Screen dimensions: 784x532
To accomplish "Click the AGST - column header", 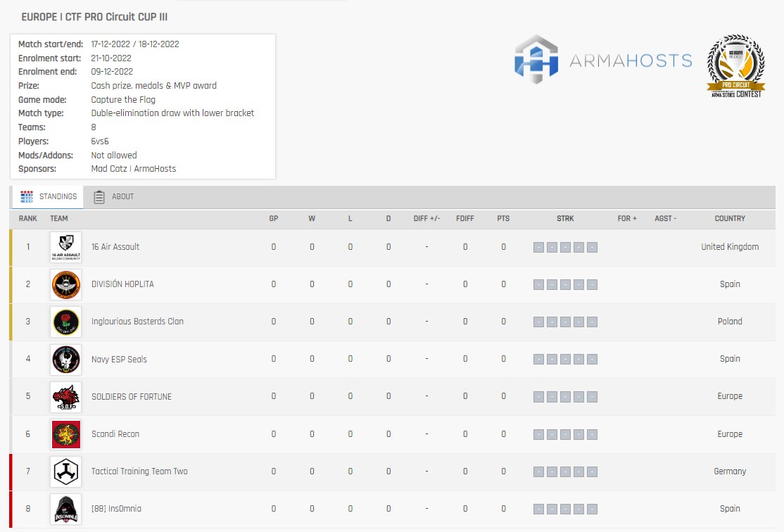I will pos(666,218).
